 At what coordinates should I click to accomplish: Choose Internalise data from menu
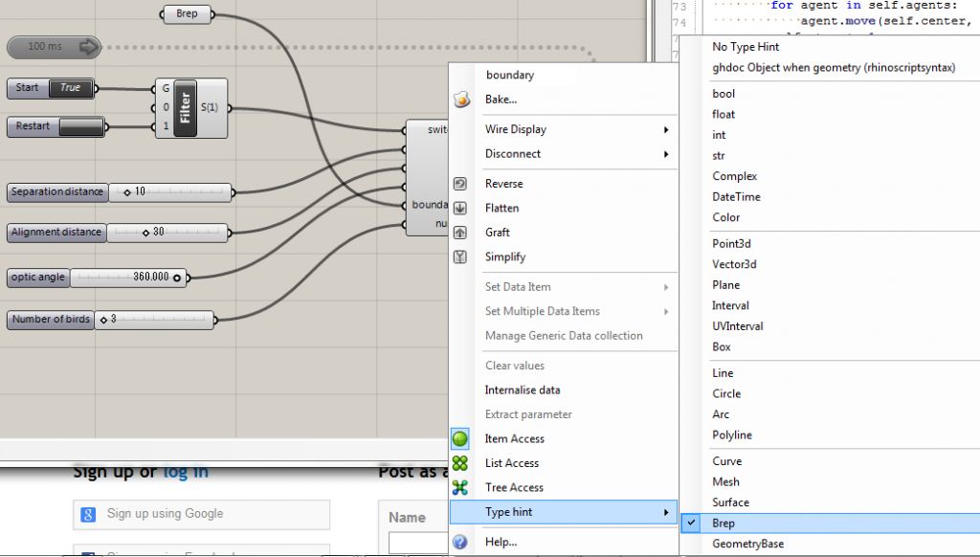click(523, 390)
